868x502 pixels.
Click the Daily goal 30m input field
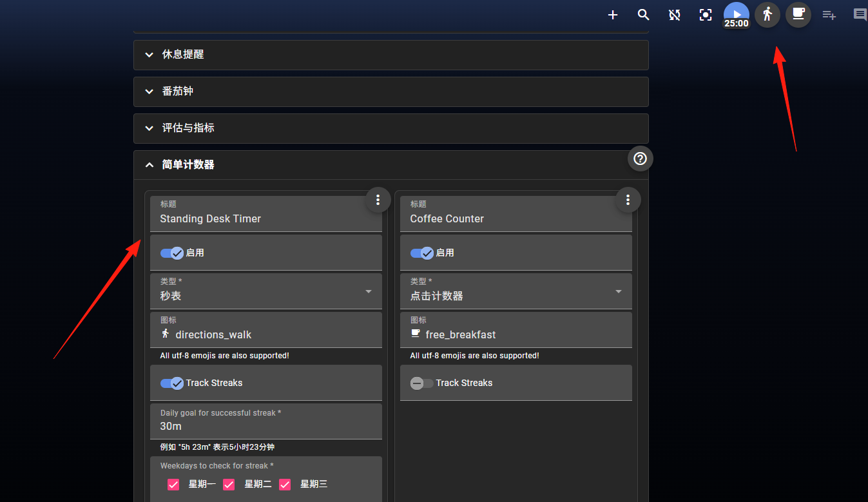click(266, 421)
